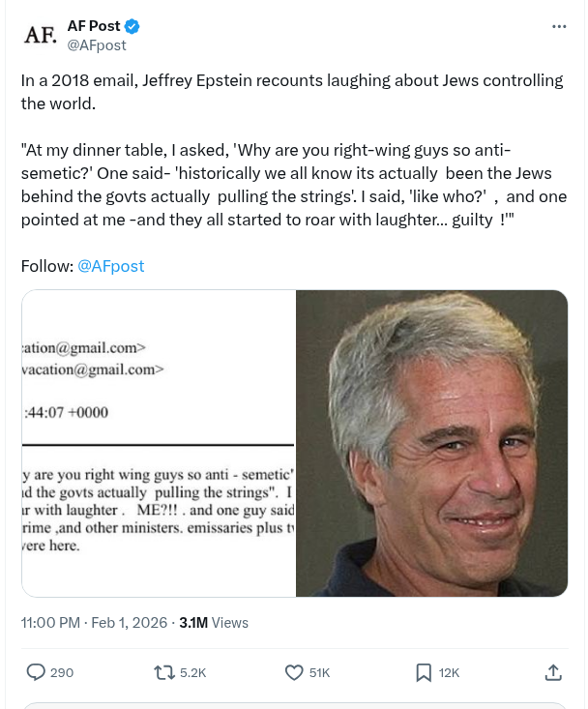
Task: Like the post with the heart icon
Action: (x=295, y=672)
